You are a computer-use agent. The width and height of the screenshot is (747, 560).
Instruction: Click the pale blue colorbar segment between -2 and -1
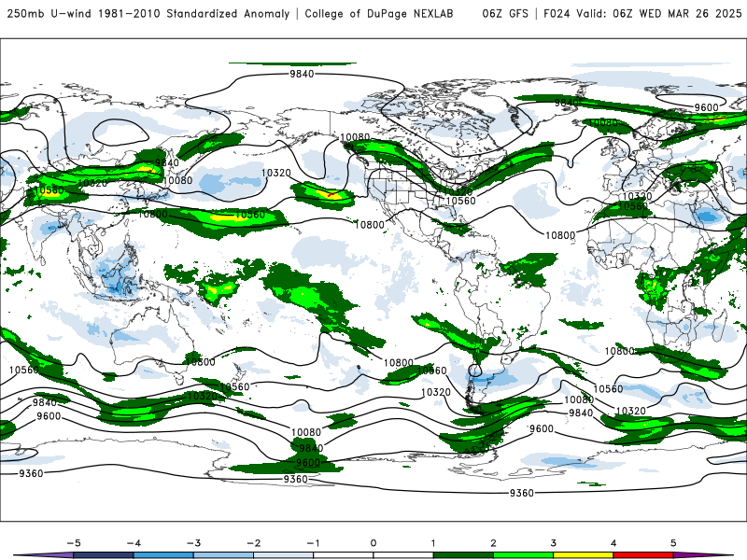[284, 555]
